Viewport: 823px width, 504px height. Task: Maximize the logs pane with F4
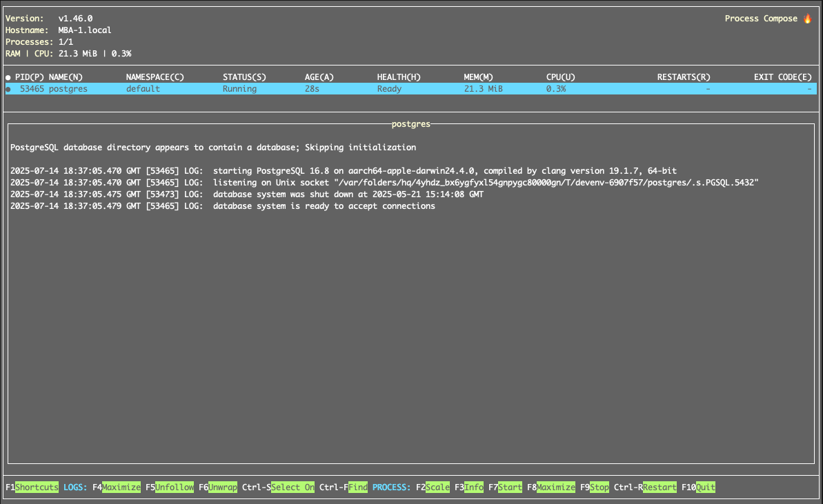click(121, 487)
